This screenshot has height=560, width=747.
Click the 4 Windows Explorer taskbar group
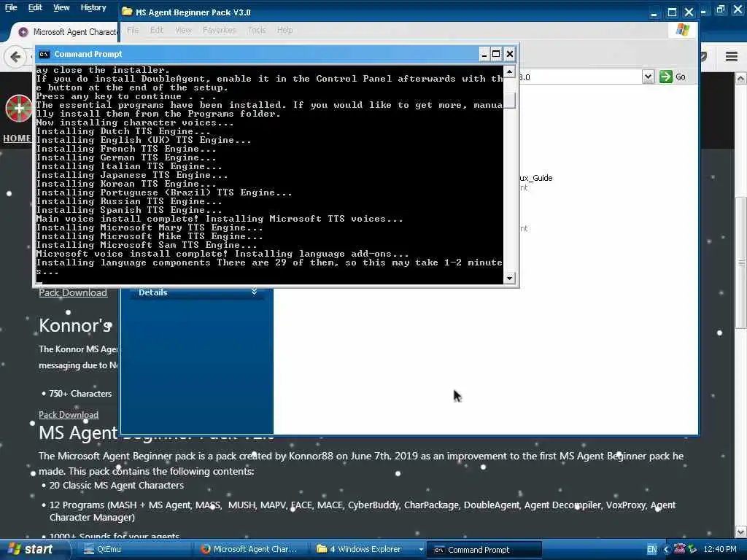[x=365, y=550]
